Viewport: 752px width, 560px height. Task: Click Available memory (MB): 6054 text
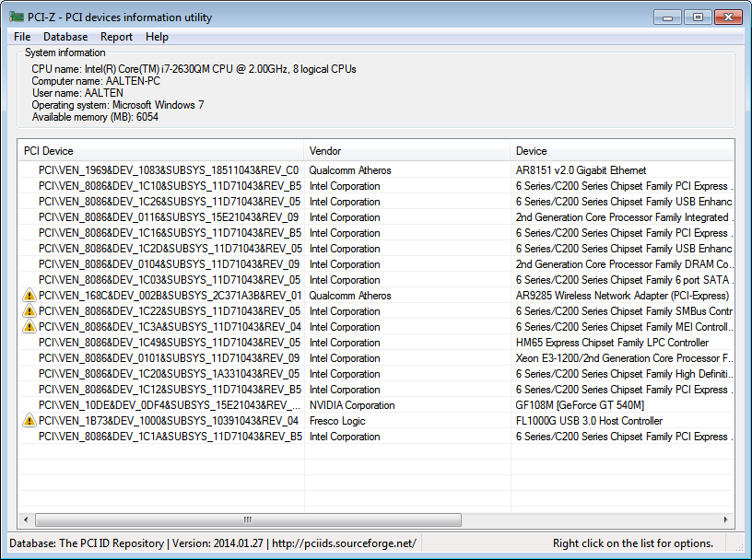[95, 117]
